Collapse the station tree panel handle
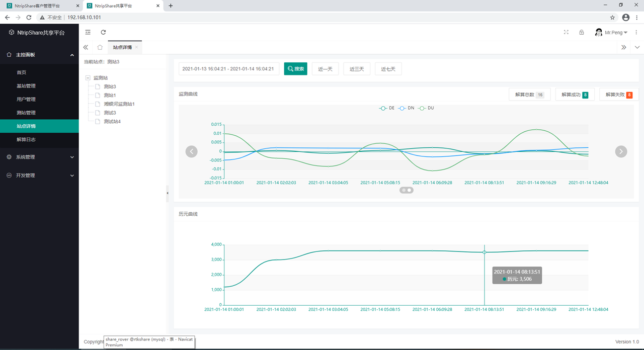The image size is (644, 350). tap(168, 193)
